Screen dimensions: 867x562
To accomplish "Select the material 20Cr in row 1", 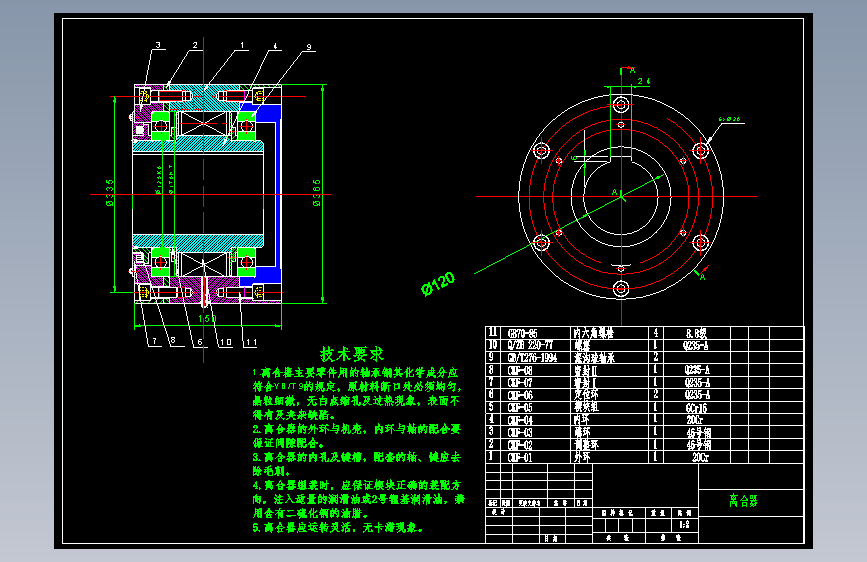I will click(x=700, y=457).
